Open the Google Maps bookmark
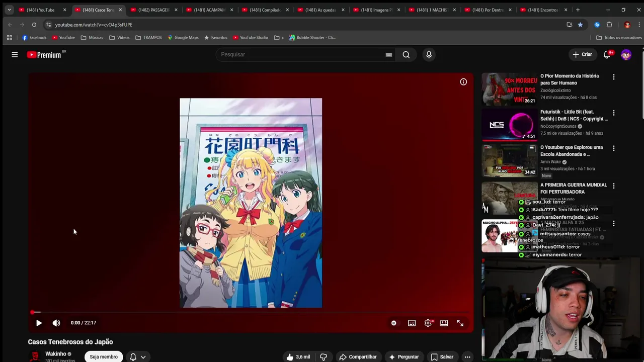Viewport: 644px width, 362px height. pos(183,37)
